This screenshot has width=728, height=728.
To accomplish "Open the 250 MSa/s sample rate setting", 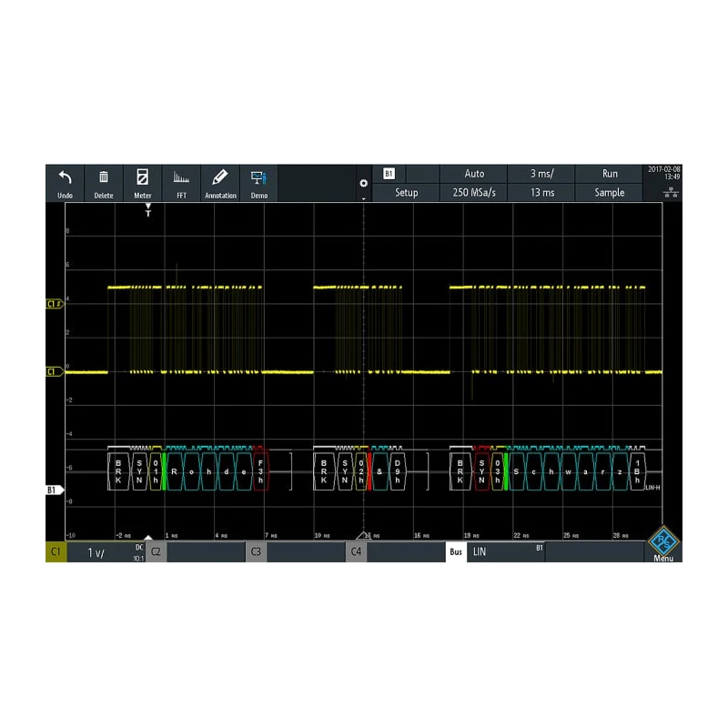I will [474, 192].
